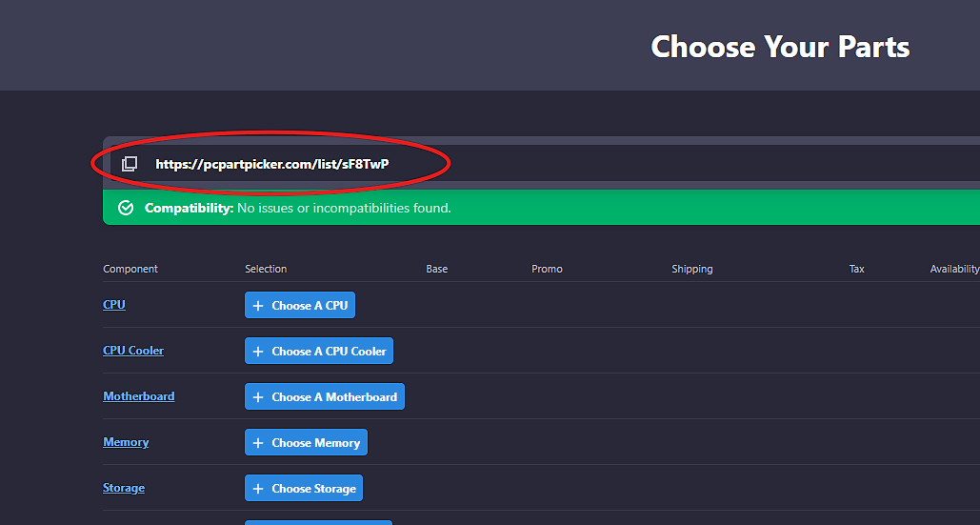Click the compatibility checkmark icon
This screenshot has width=980, height=525.
click(126, 208)
